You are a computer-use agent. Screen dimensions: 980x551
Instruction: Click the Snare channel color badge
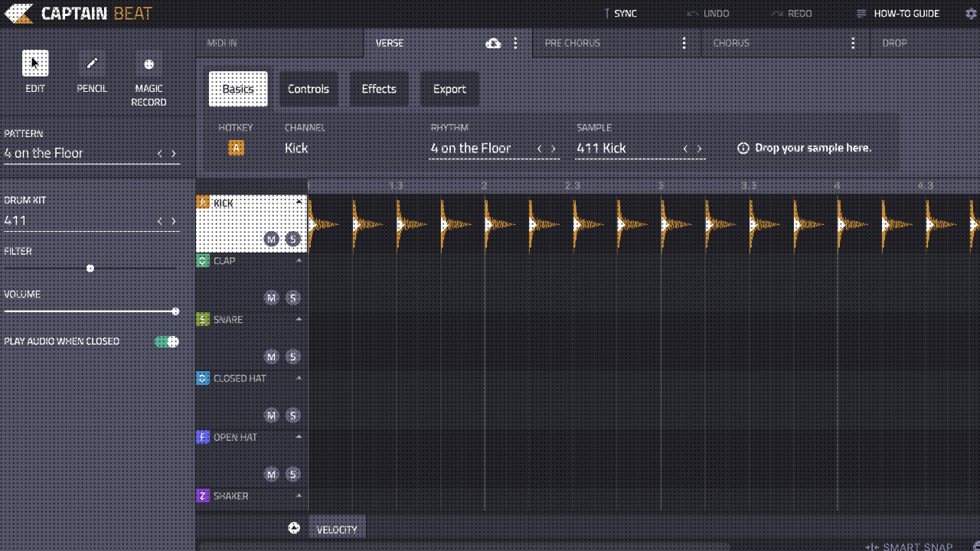[x=203, y=319]
